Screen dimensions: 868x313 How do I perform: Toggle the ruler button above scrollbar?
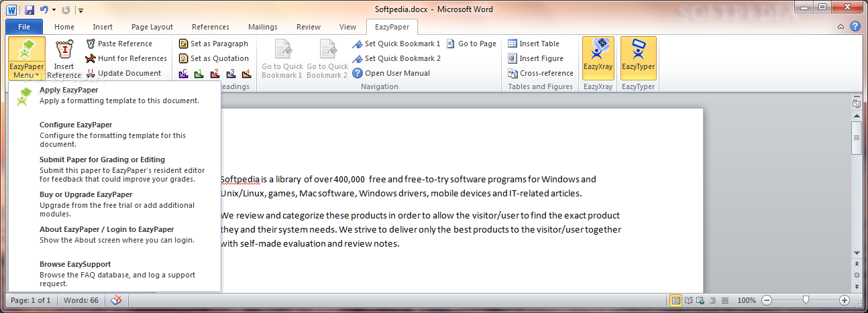(x=857, y=103)
